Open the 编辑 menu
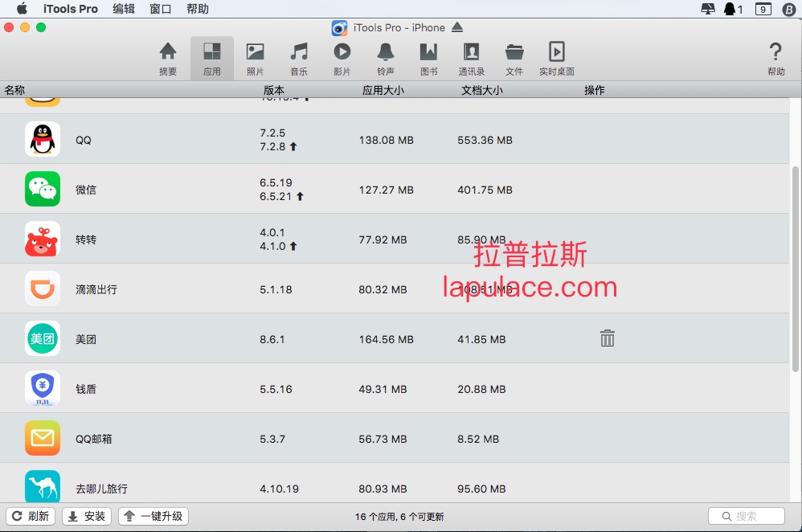This screenshot has width=802, height=532. pos(124,9)
